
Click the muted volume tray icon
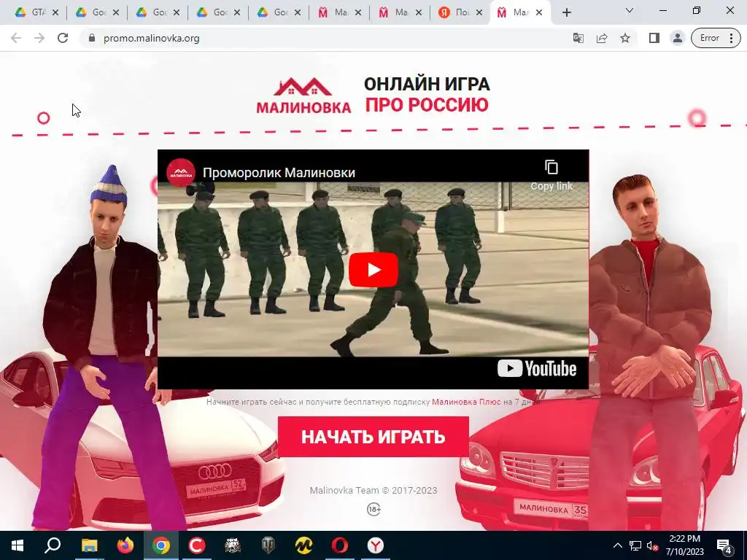point(652,545)
